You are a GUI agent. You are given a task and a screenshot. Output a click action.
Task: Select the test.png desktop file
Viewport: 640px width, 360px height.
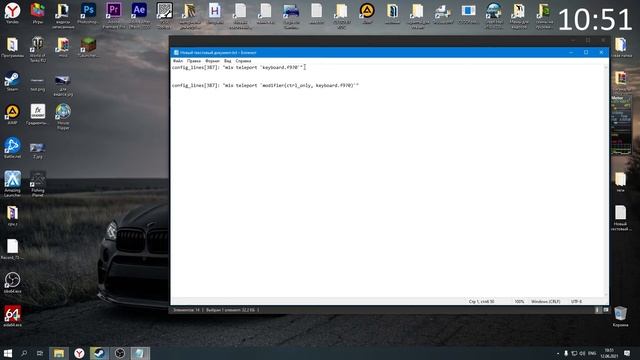[x=38, y=83]
